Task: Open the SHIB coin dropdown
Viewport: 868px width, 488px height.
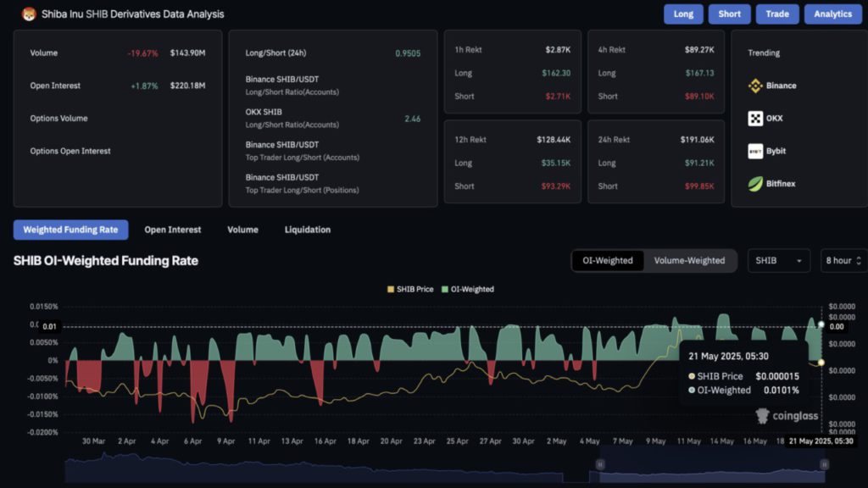Action: click(779, 260)
